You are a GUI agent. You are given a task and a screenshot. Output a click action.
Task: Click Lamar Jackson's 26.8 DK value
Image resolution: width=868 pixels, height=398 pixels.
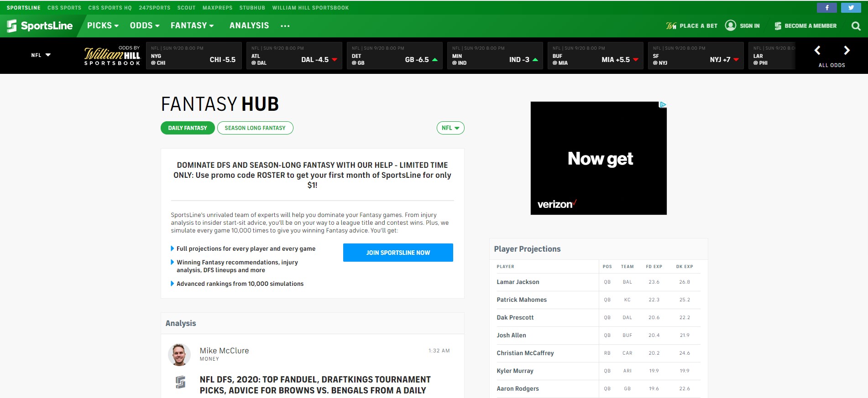(685, 282)
